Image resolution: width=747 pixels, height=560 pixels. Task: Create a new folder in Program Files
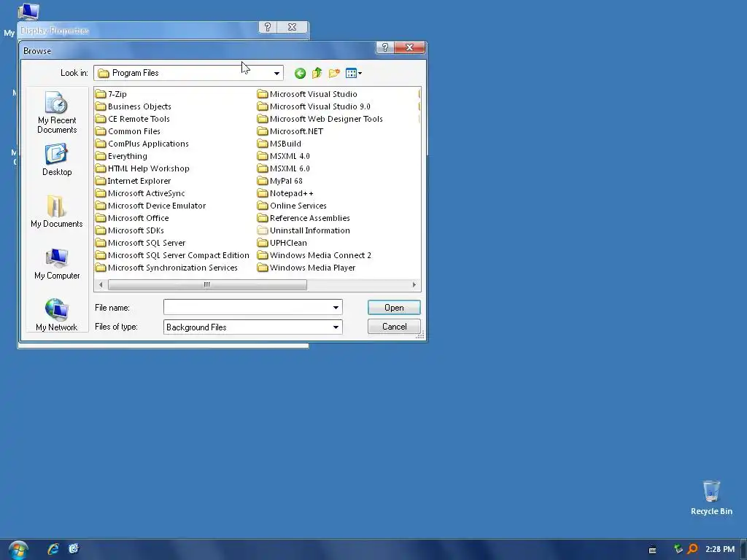(x=334, y=73)
